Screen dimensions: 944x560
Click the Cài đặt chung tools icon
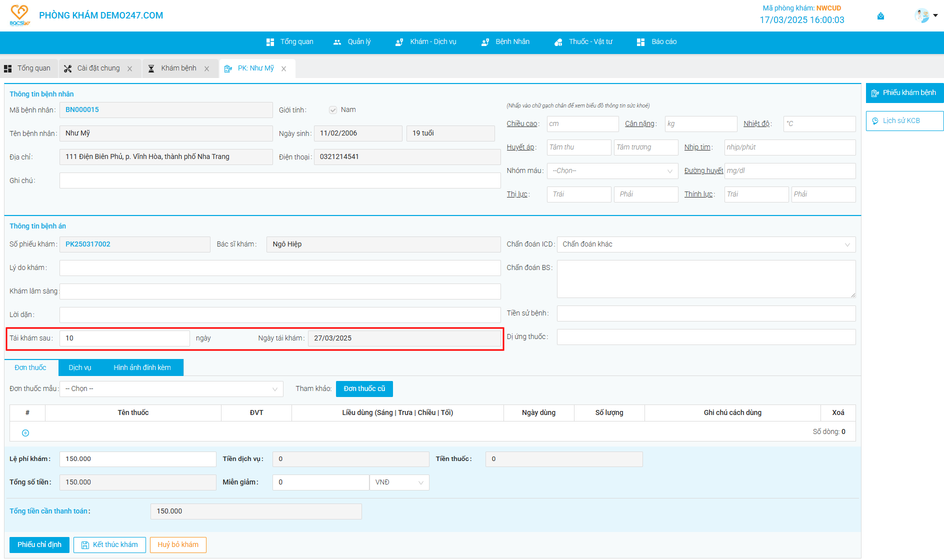(x=67, y=68)
